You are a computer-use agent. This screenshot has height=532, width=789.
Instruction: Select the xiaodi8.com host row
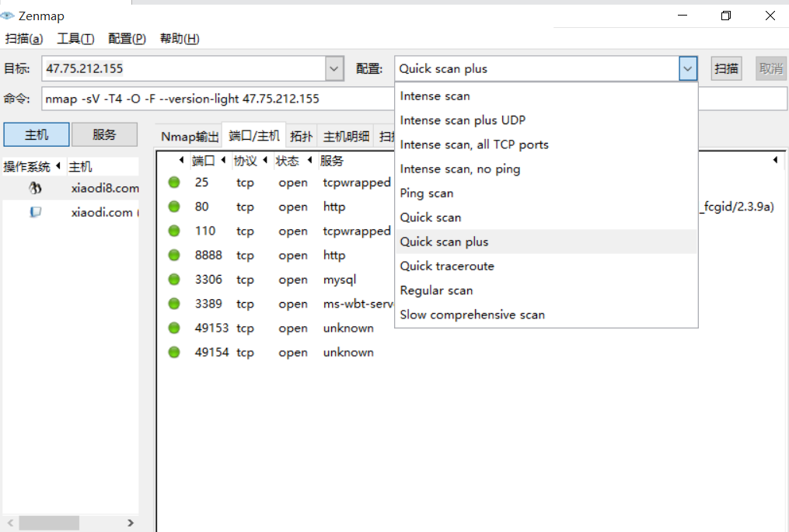click(71, 188)
